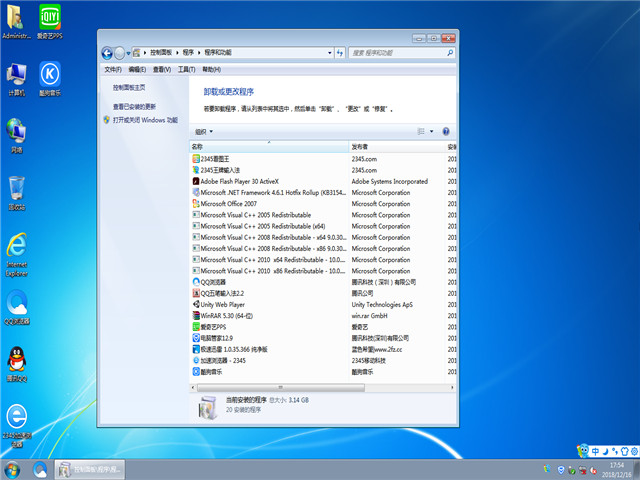Click win.rar GmbH publisher cell
640x480 pixels.
[x=369, y=316]
